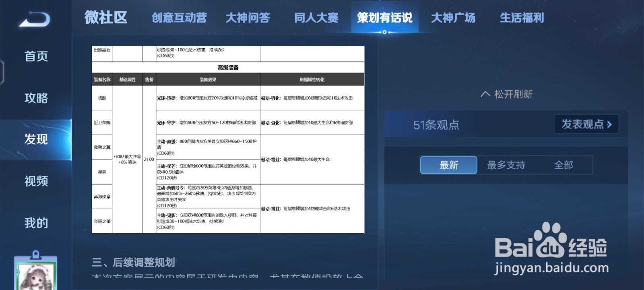This screenshot has width=644, height=290.
Task: Open the 我的 sidebar section
Action: coord(36,223)
